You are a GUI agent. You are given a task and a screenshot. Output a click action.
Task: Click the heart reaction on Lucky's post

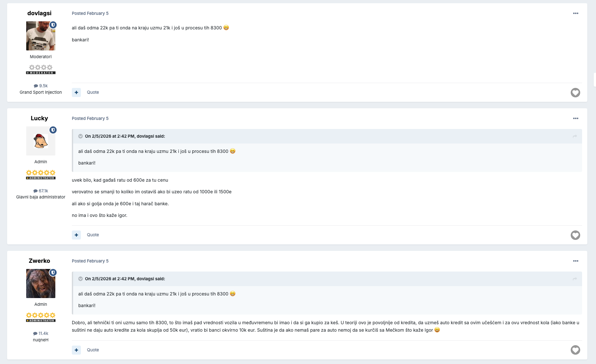(x=575, y=235)
